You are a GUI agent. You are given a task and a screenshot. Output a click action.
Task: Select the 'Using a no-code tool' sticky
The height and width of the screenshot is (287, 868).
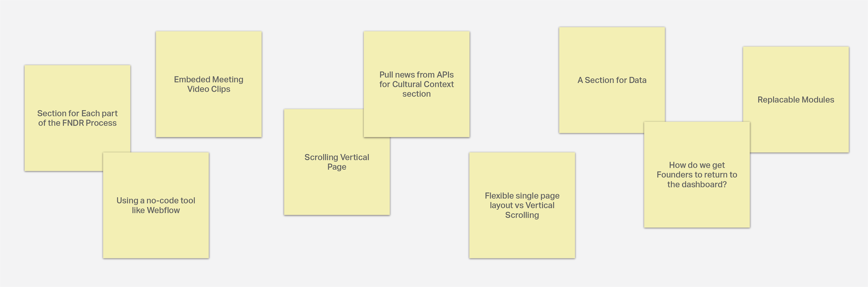click(156, 205)
